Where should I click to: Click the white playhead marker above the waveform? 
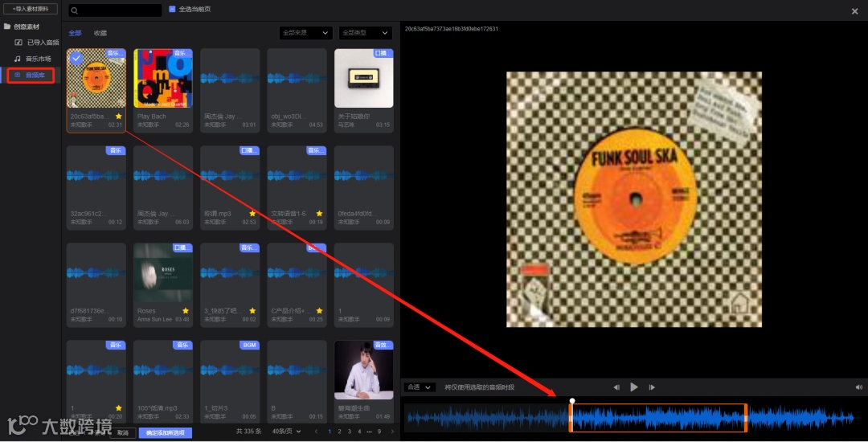572,400
